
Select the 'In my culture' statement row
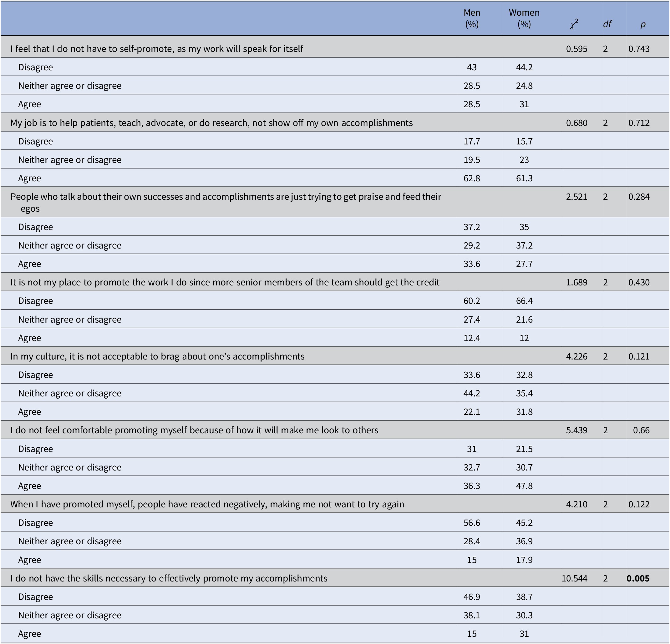157,357
